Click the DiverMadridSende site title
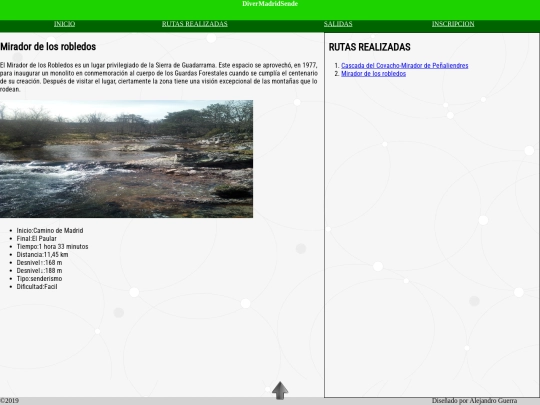Image resolution: width=540 pixels, height=405 pixels. pos(270,4)
